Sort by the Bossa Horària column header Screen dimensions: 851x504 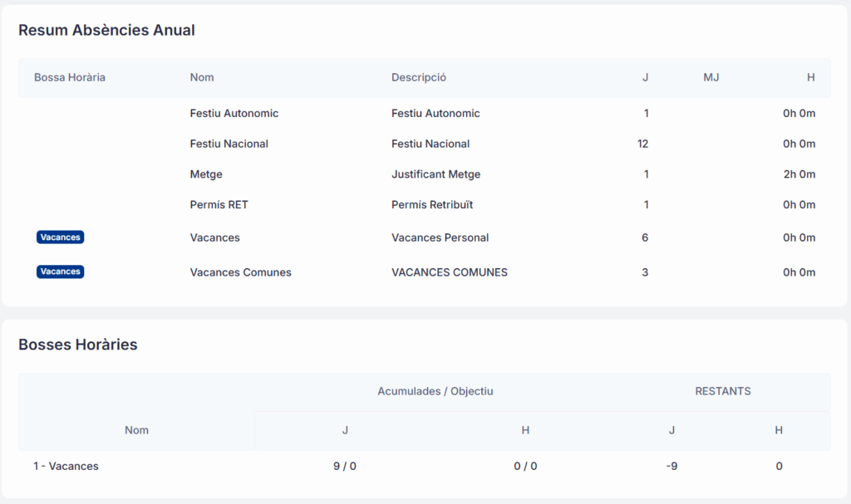[x=70, y=77]
